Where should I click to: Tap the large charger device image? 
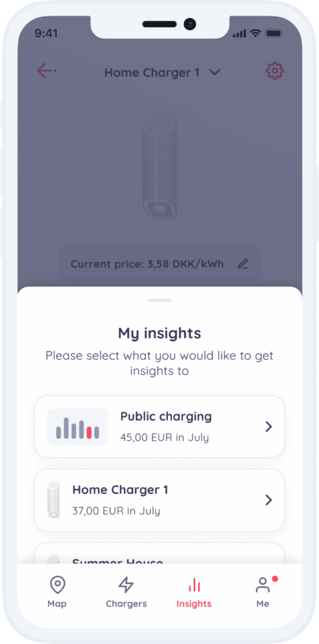tap(160, 165)
